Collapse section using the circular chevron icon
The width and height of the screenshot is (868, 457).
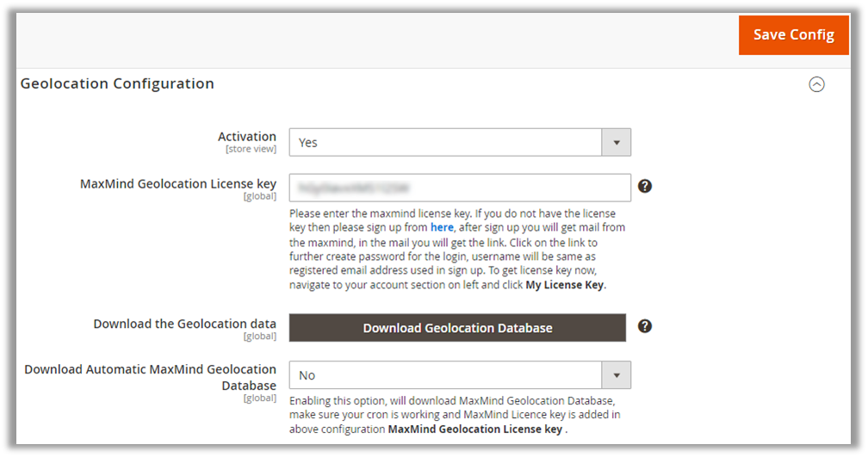[x=816, y=84]
